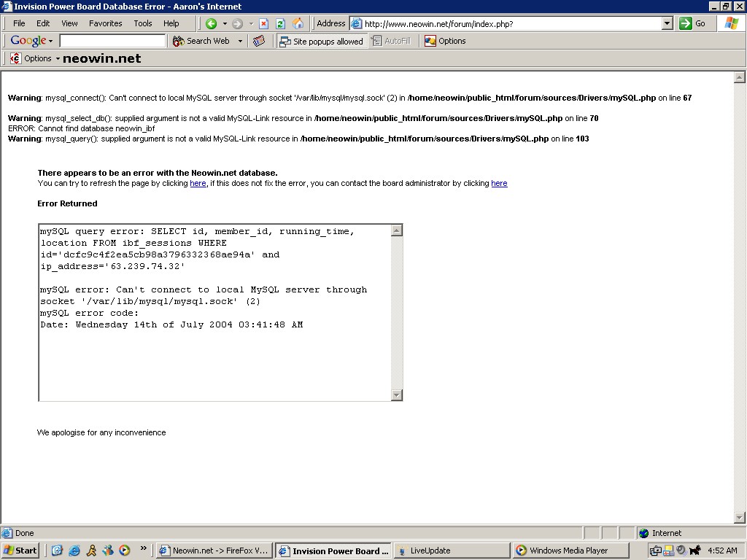Go to the Home page icon
Image resolution: width=747 pixels, height=560 pixels.
pos(298,23)
